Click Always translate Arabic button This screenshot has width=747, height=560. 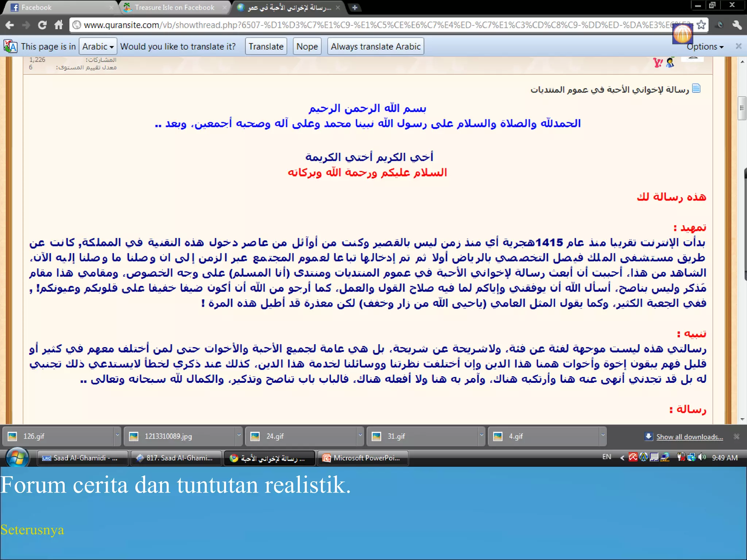(x=375, y=47)
